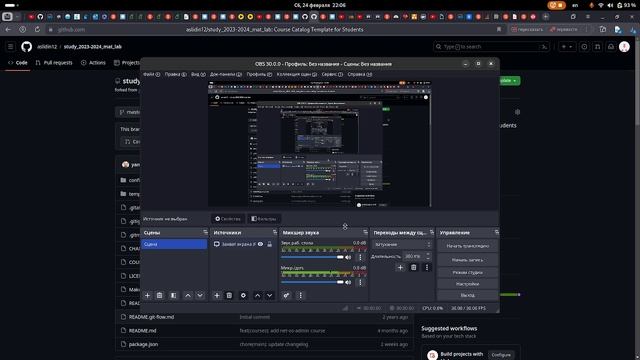Click the GitHub logo in the browser page

pos(27,47)
